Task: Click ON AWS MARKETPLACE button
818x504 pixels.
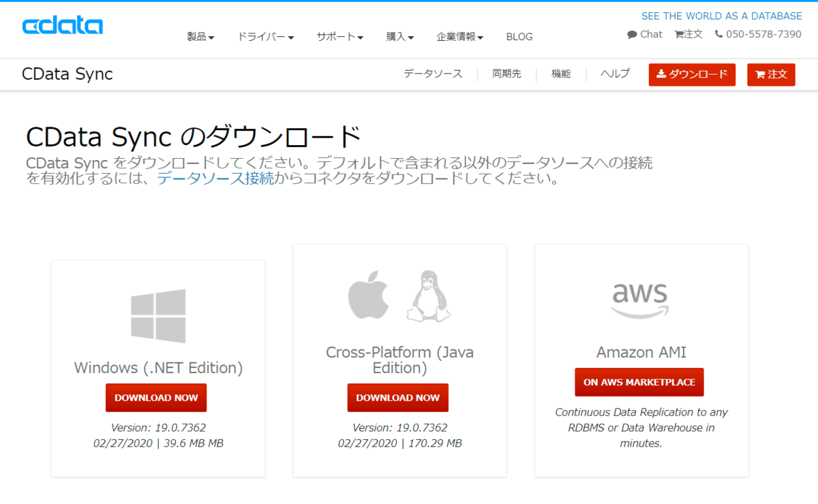Action: coord(639,382)
